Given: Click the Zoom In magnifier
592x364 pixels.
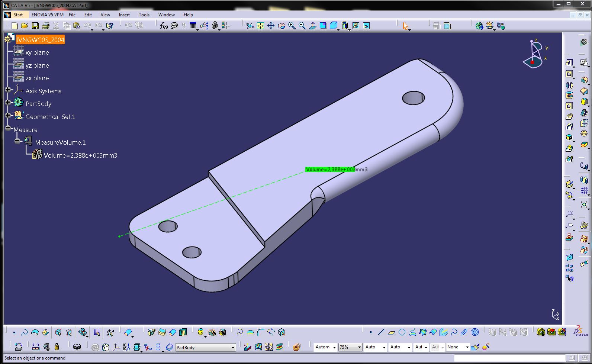Looking at the screenshot, I should 292,26.
